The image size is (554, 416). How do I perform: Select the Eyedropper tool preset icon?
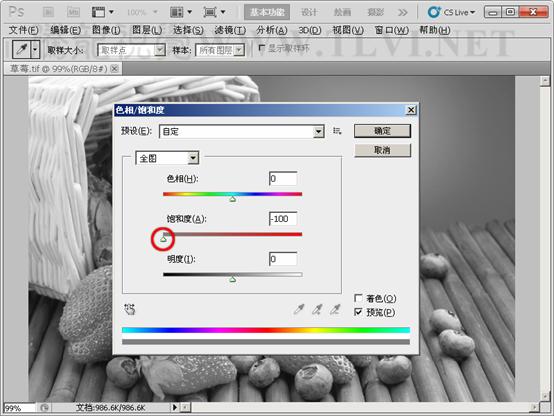22,49
